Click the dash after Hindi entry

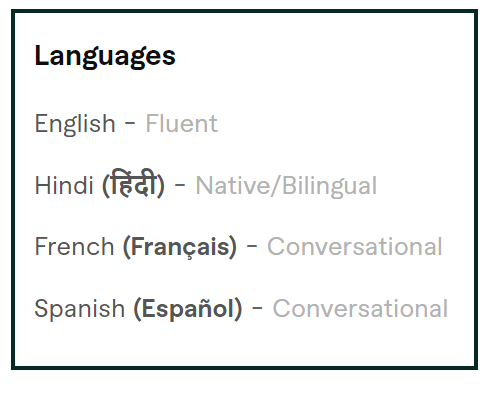coord(180,183)
